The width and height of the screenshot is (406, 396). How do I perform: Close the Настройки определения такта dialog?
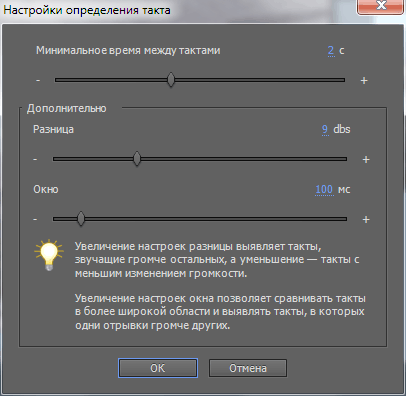point(381,6)
